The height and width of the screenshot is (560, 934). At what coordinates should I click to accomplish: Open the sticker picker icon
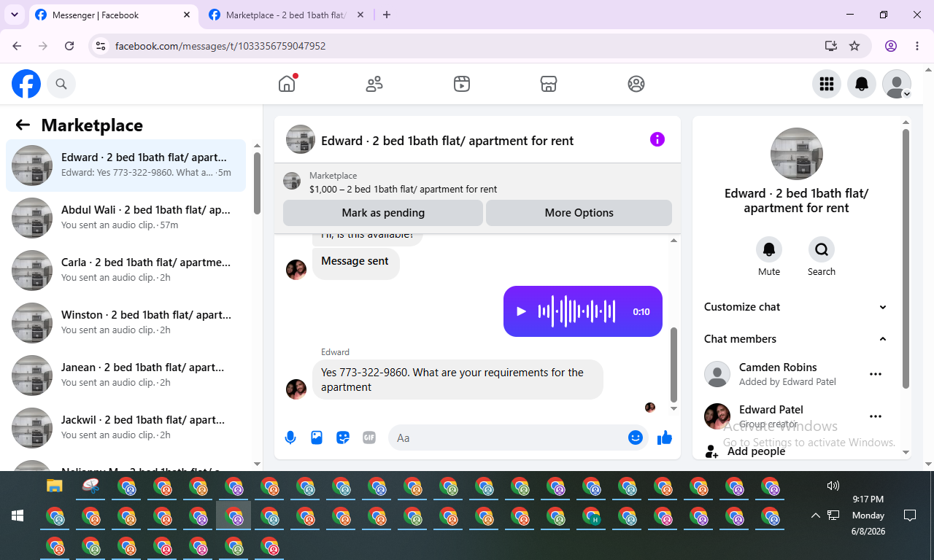coord(343,437)
